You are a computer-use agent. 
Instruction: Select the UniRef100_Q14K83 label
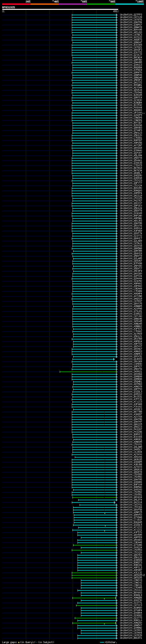coord(131,359)
